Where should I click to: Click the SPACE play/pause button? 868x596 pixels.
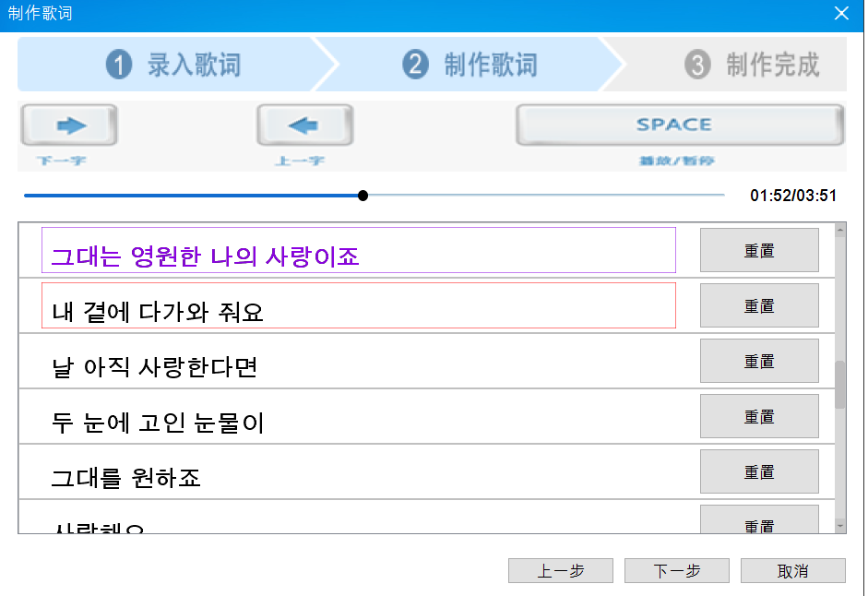click(680, 125)
